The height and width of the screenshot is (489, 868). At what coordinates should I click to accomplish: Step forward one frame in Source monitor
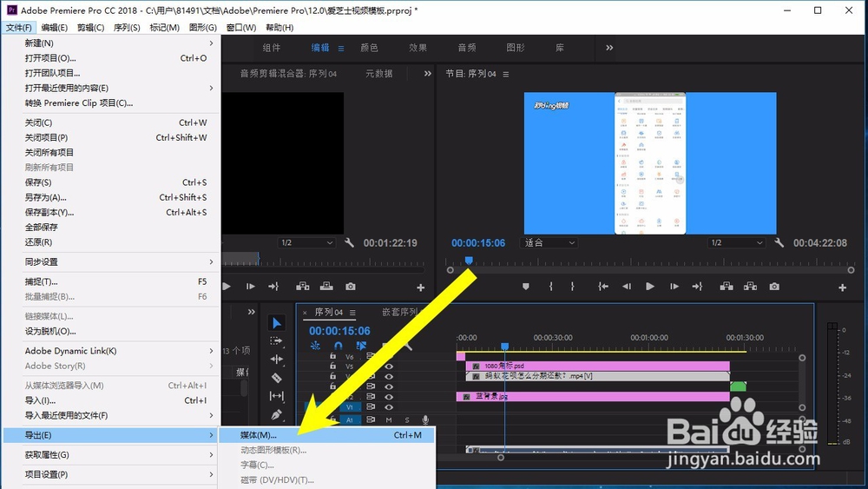pos(250,287)
